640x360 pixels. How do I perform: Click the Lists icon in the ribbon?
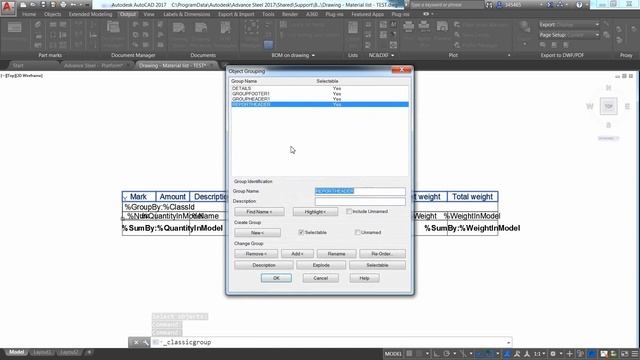tap(353, 28)
